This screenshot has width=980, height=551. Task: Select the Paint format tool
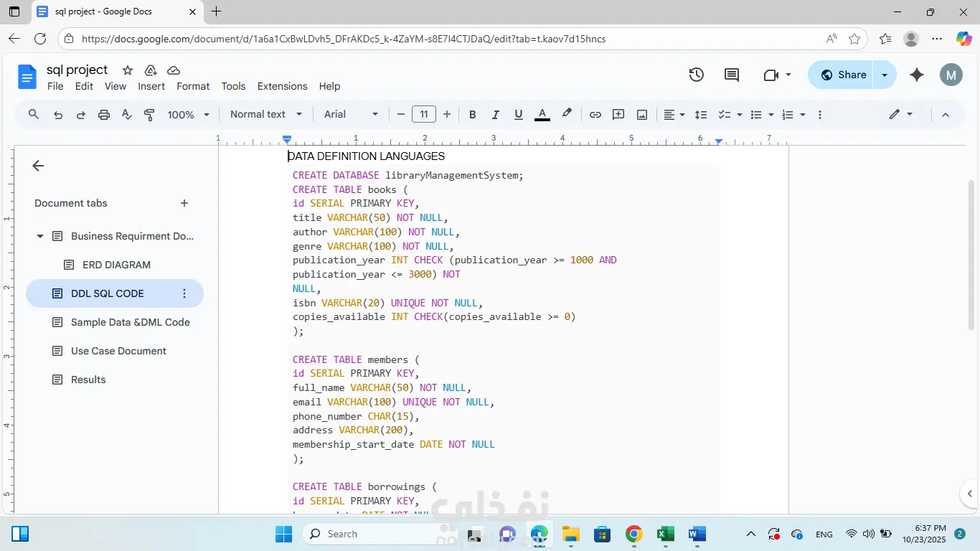click(149, 115)
